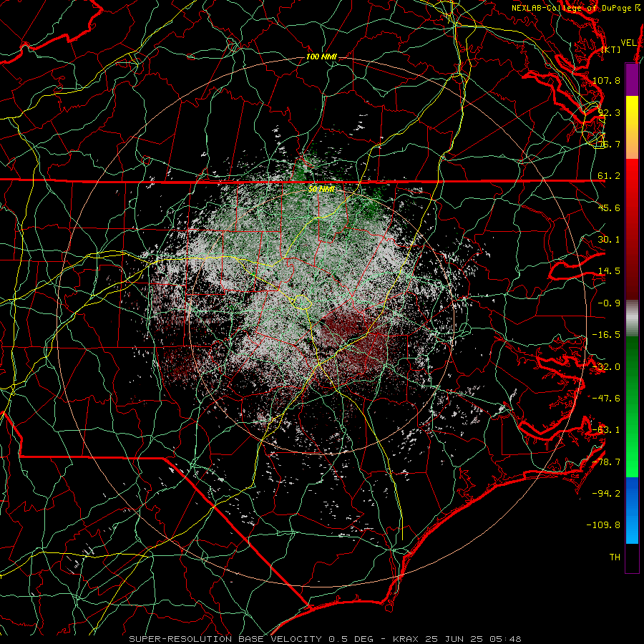Pick the black TH segment of the color bar
The image size is (644, 644).
tap(632, 557)
